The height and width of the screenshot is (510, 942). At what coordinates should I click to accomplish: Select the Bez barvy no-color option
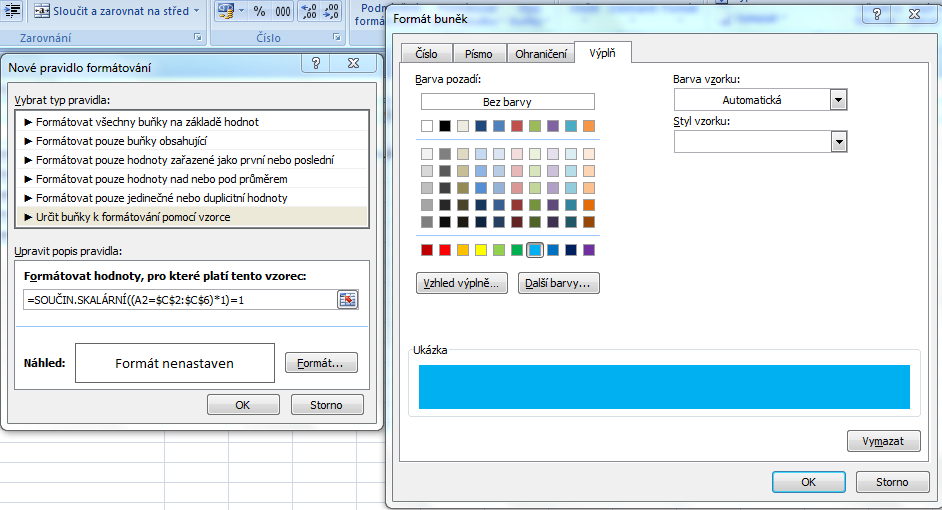507,102
